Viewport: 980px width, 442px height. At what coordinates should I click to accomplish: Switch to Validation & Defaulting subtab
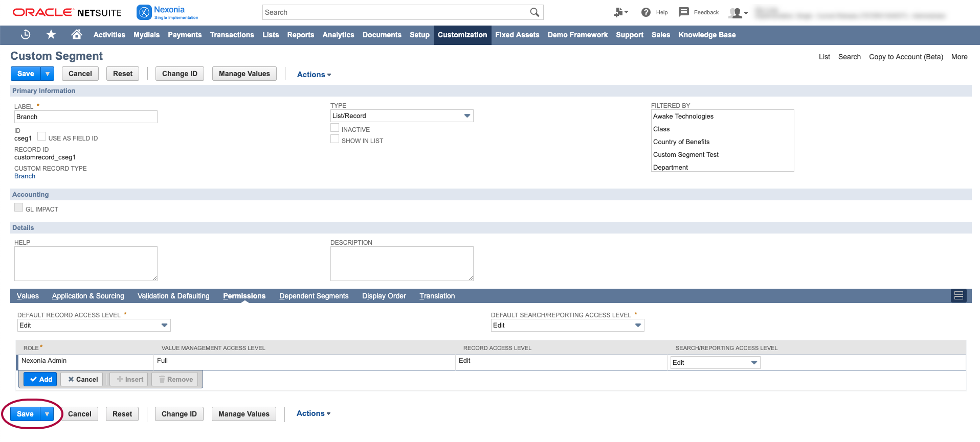tap(173, 296)
